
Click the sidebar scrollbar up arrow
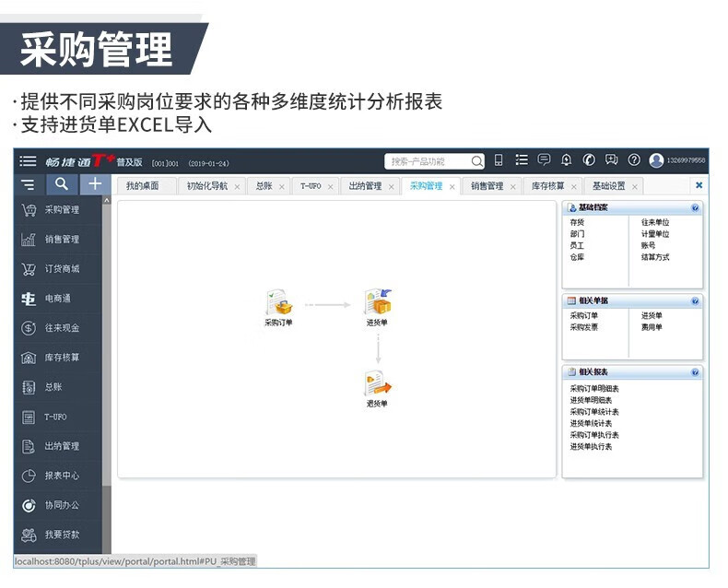point(107,201)
